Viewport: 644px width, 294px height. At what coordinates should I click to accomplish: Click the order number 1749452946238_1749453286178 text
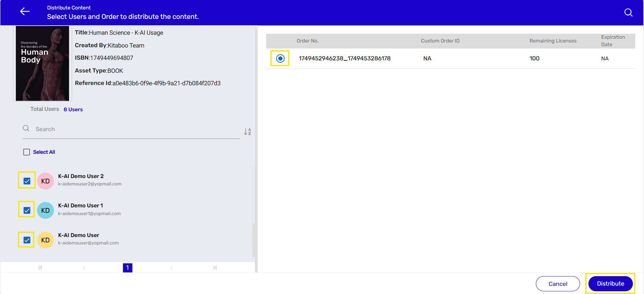point(345,58)
